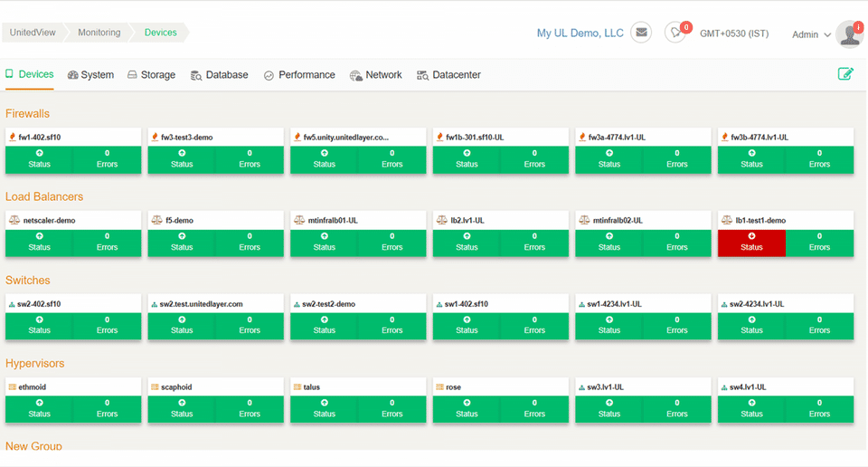
Task: Click the Status tile of sw1-4234.lv1-UL
Action: [609, 326]
